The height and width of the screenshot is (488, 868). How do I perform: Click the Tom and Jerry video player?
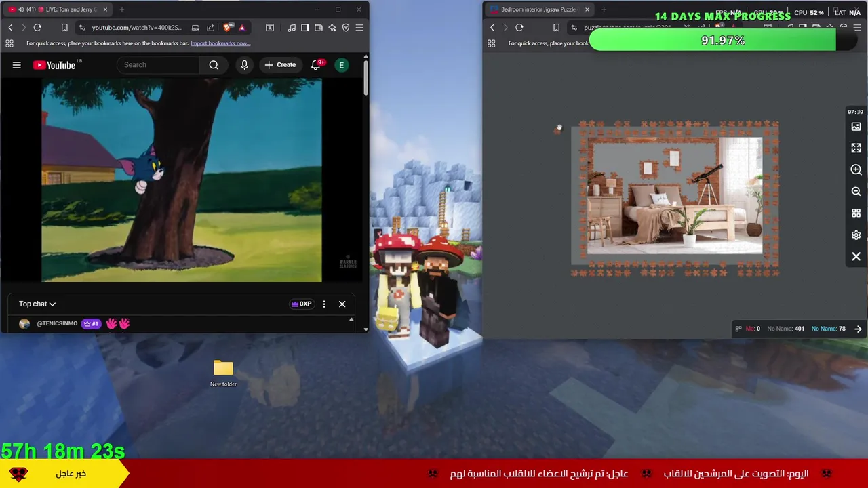(182, 180)
